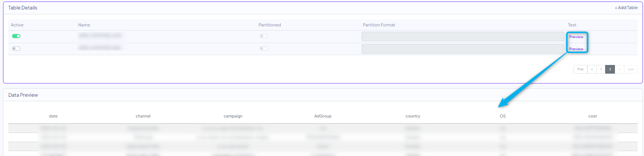Toggle Partitioned switch in the first row

click(263, 36)
